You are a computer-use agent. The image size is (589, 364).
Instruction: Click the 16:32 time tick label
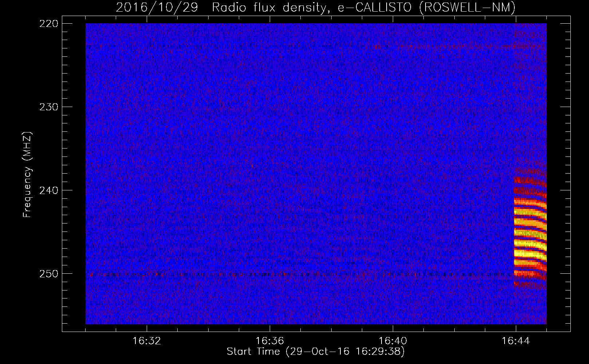pos(147,341)
